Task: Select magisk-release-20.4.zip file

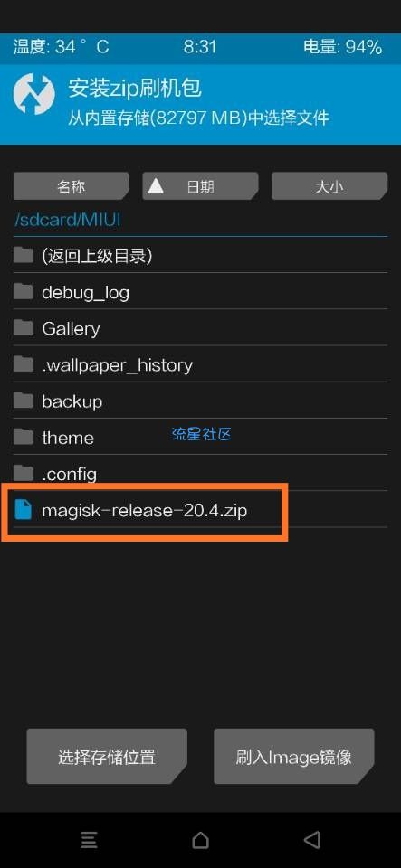Action: click(x=201, y=509)
